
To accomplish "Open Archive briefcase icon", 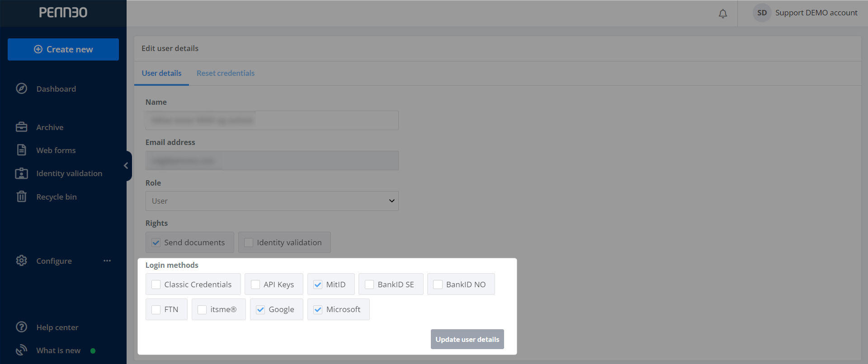I will pos(22,127).
